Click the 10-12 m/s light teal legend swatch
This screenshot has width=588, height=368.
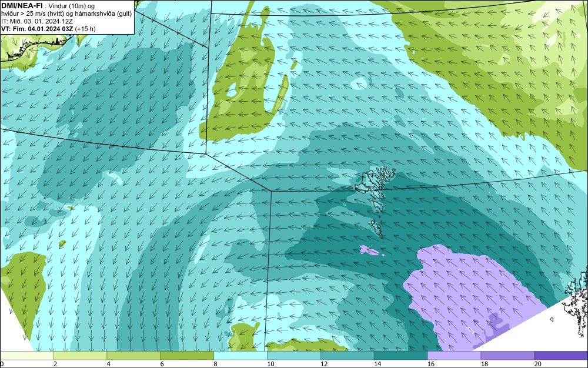click(294, 356)
